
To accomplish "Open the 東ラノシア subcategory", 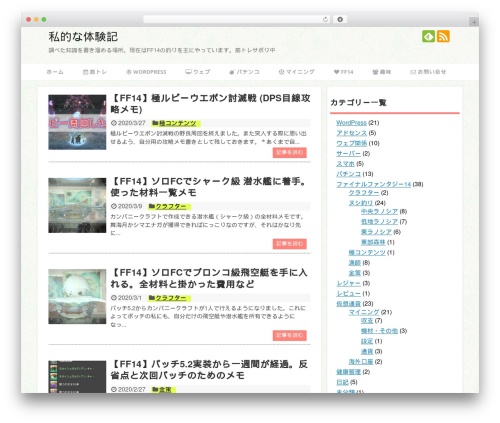I will [x=376, y=232].
